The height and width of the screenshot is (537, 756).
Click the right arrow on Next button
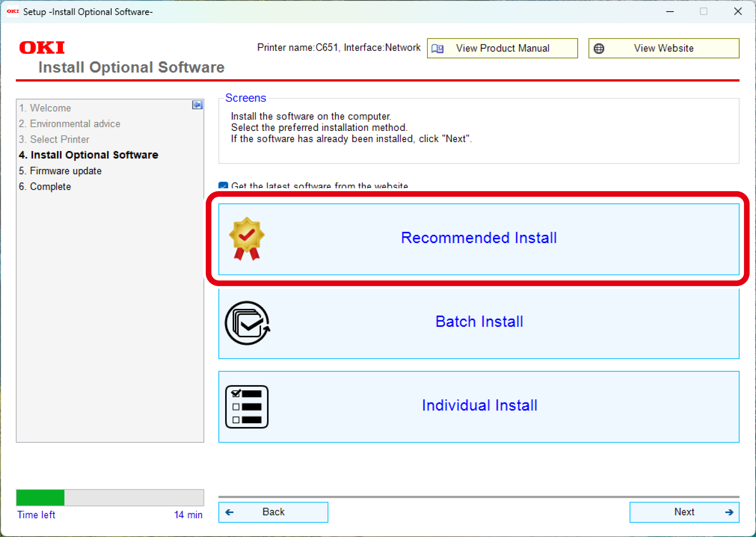tap(729, 512)
